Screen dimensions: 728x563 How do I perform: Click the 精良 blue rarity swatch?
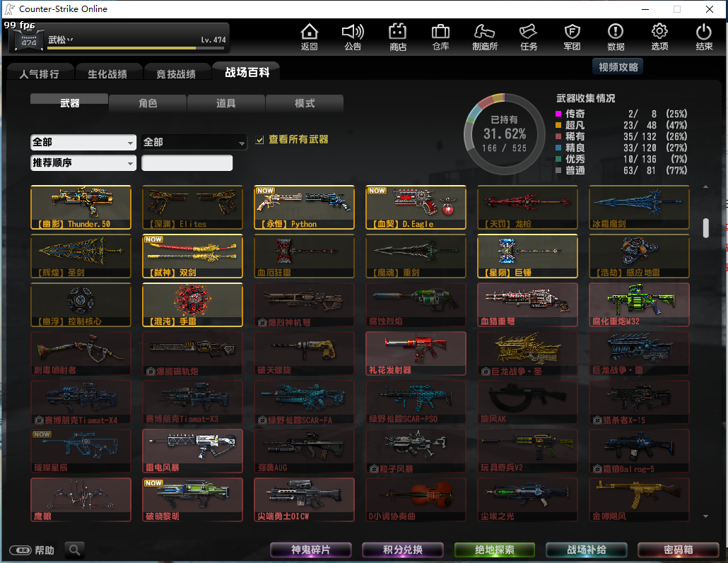(558, 148)
